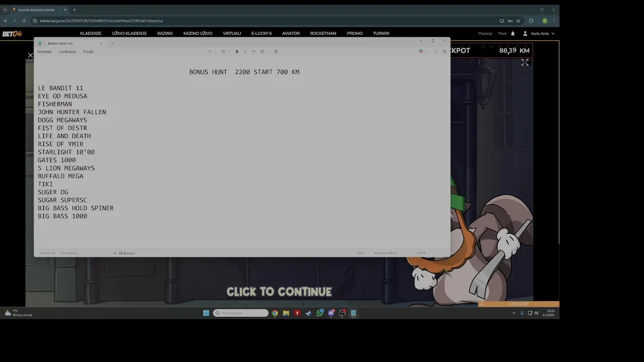This screenshot has height=362, width=644.
Task: Select the BONUS HUNT.txt tab
Action: (x=69, y=43)
